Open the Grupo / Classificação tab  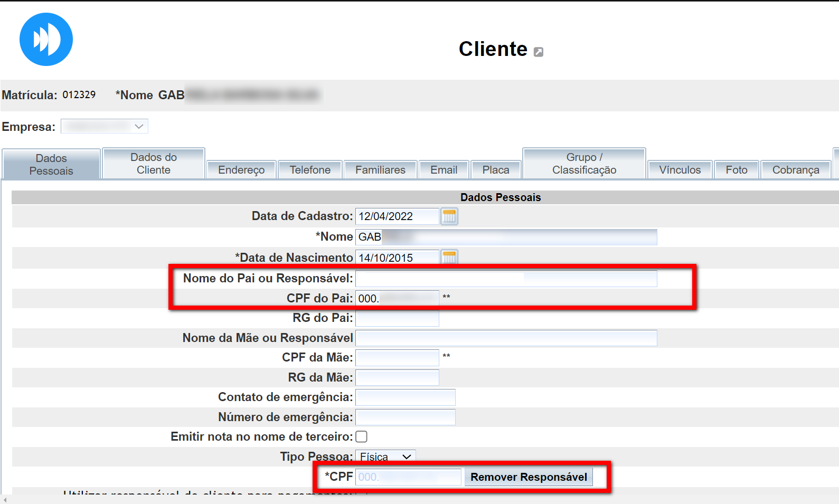tap(584, 164)
